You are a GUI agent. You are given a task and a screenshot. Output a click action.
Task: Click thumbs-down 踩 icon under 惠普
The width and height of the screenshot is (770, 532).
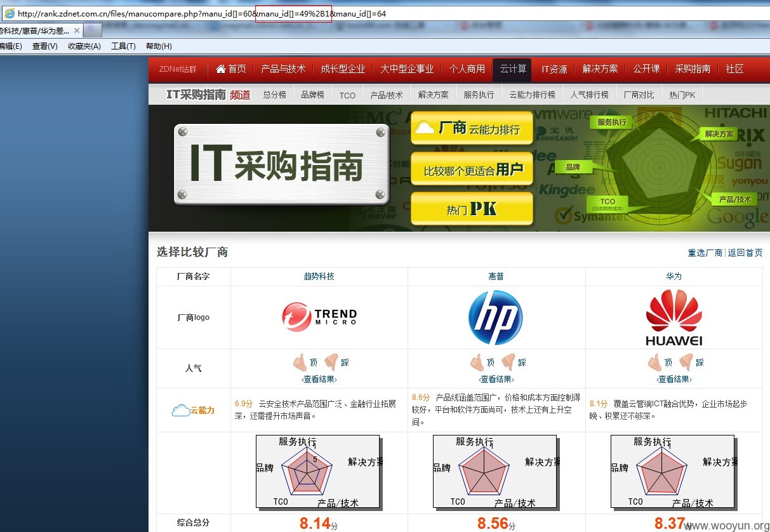click(508, 362)
